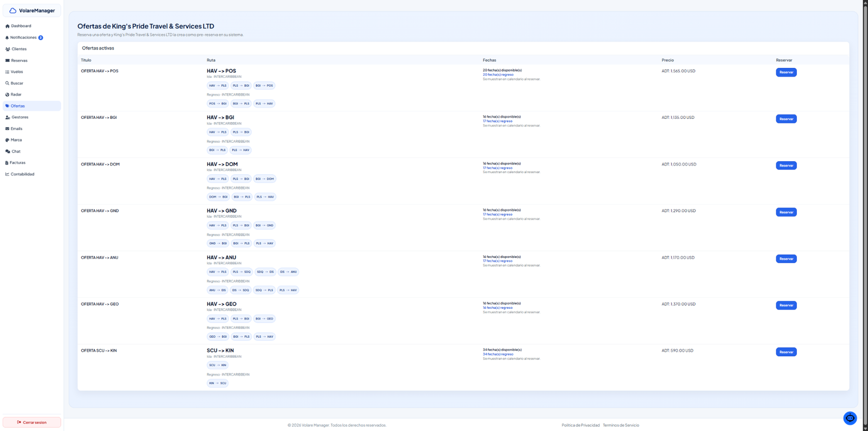Click the 'OFERTA SCU -> KIN' title
Image resolution: width=868 pixels, height=431 pixels.
99,351
